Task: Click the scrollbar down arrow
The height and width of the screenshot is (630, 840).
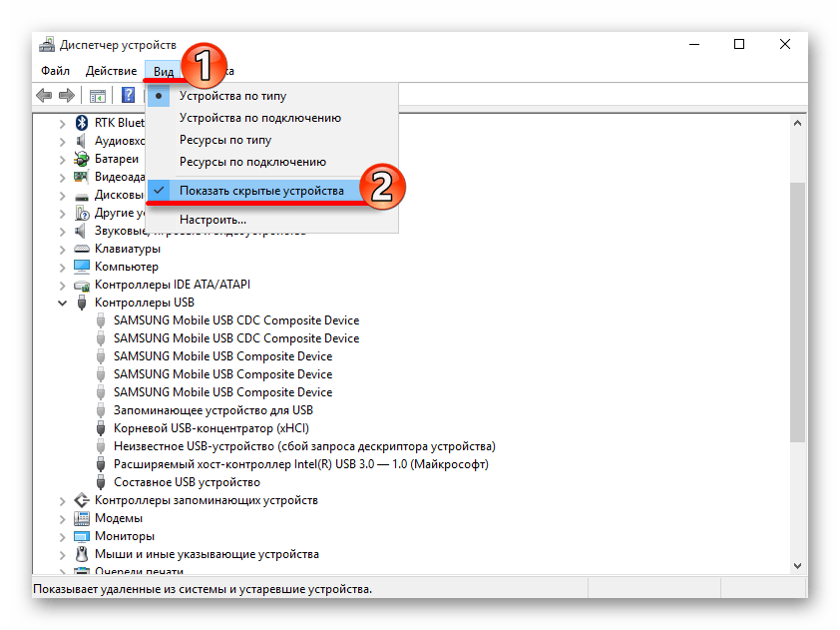Action: pyautogui.click(x=798, y=566)
